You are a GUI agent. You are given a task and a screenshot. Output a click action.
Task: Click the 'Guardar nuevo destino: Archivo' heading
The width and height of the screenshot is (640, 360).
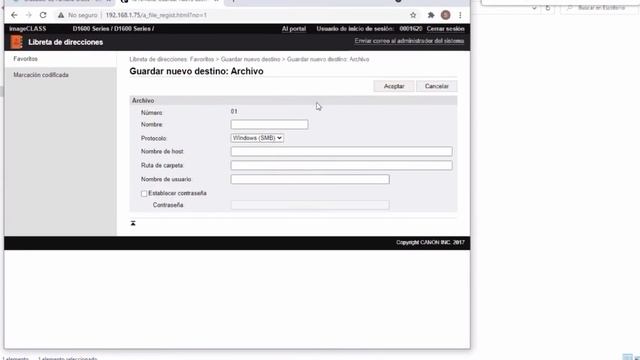[196, 71]
